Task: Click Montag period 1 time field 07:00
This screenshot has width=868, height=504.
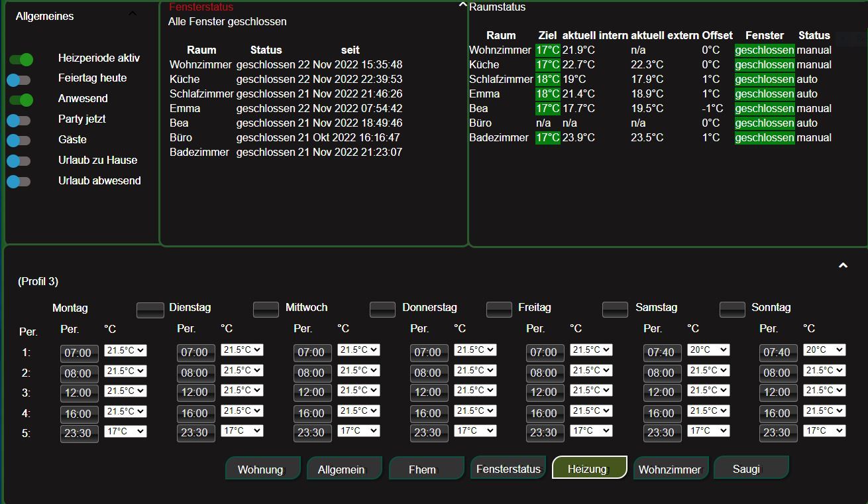Action: coord(80,353)
